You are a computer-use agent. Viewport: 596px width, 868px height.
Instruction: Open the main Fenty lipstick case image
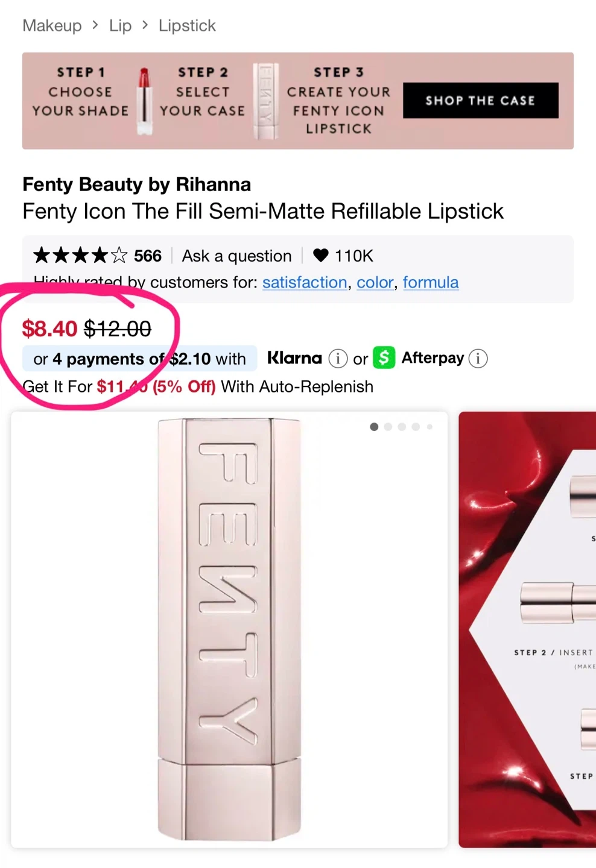[x=229, y=629]
